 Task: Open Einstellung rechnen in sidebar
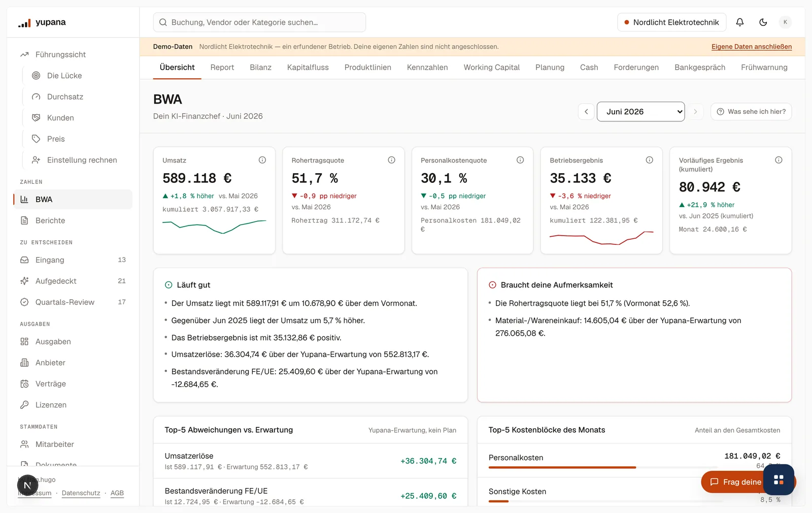coord(78,160)
